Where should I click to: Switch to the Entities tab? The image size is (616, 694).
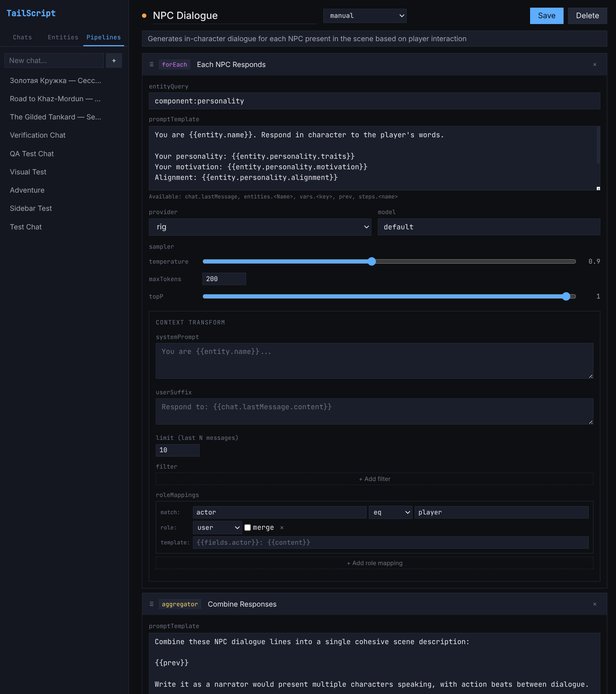[x=63, y=37]
